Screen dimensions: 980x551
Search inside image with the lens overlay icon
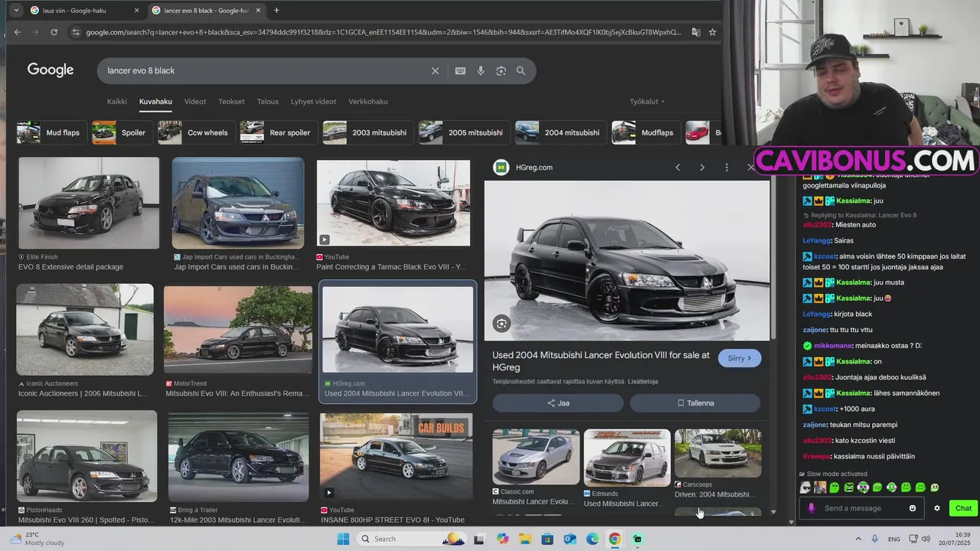pos(501,324)
